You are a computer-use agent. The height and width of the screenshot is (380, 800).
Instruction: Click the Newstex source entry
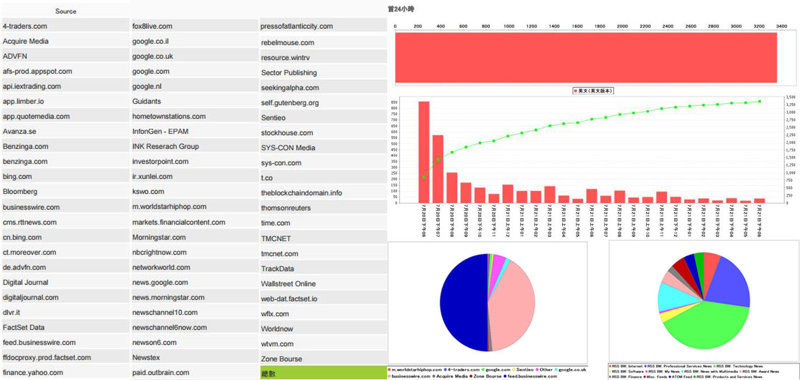pyautogui.click(x=195, y=358)
